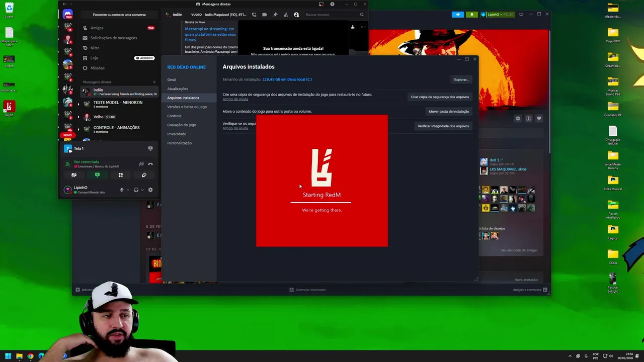Mute microphone in Discord user panel
This screenshot has height=362, width=644.
[x=121, y=190]
